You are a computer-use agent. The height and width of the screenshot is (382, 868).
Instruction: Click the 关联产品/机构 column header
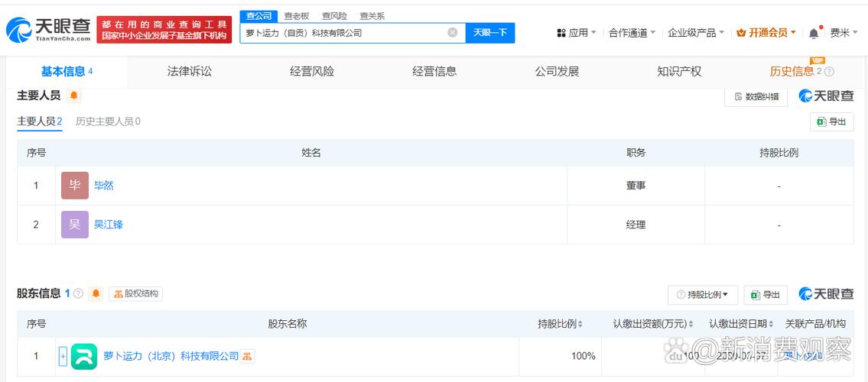[x=815, y=325]
